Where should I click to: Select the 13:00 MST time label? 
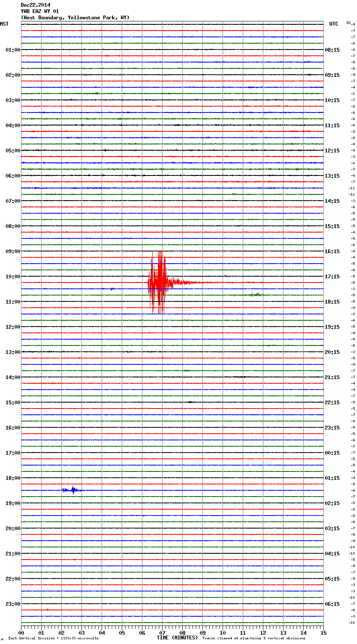13,352
